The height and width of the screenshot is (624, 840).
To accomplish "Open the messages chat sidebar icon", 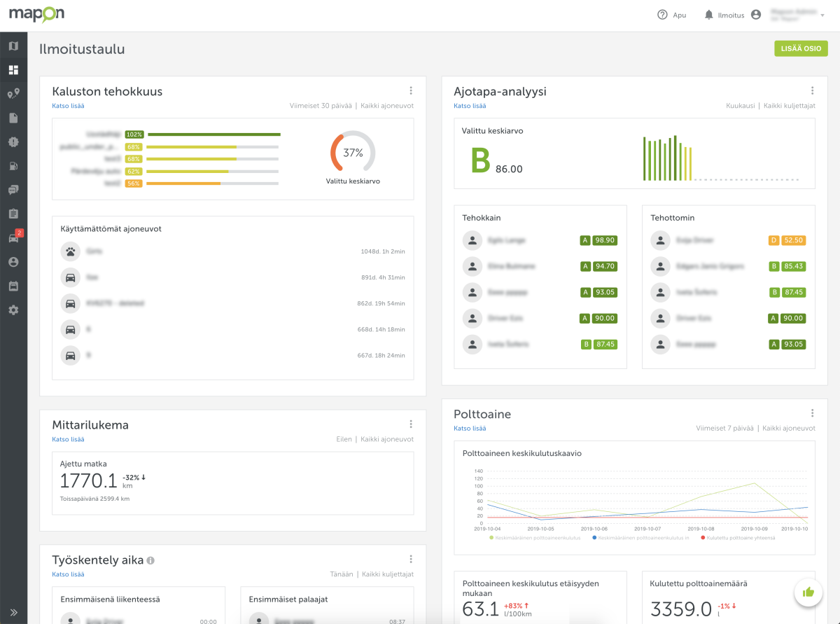I will click(x=13, y=190).
